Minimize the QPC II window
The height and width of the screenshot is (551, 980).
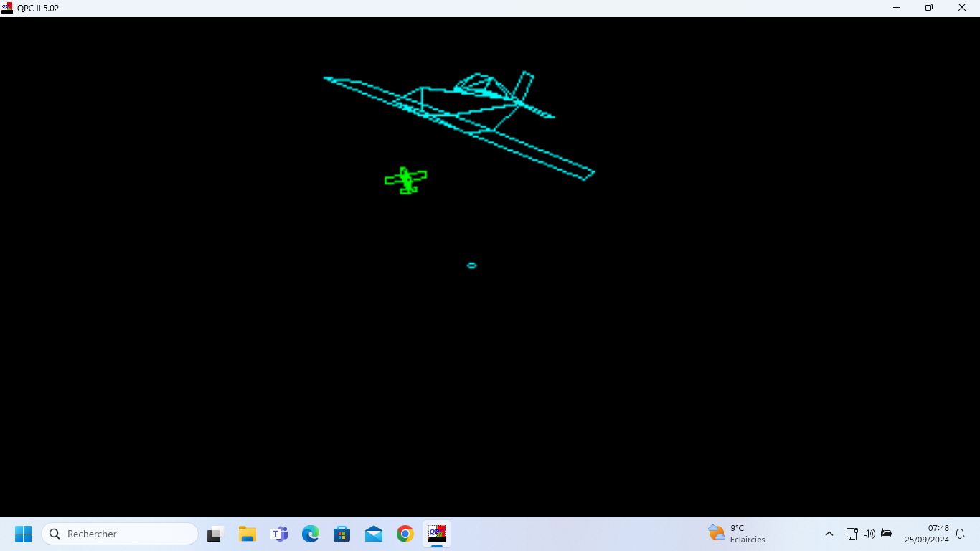897,8
